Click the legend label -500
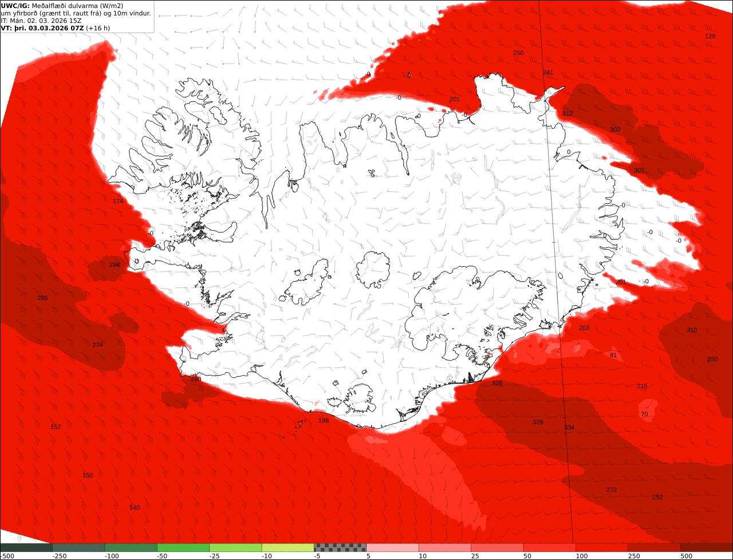This screenshot has width=733, height=560. coord(7,556)
